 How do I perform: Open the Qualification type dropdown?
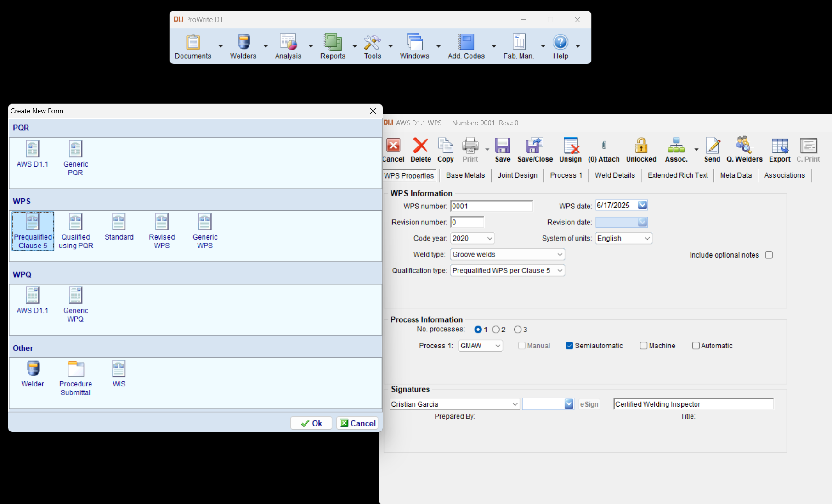pos(560,270)
